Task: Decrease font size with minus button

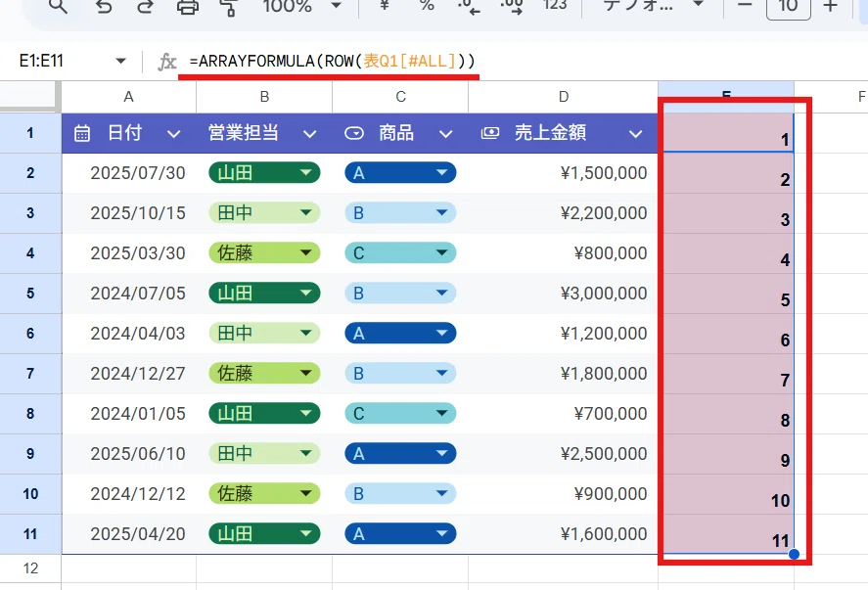Action: [745, 5]
